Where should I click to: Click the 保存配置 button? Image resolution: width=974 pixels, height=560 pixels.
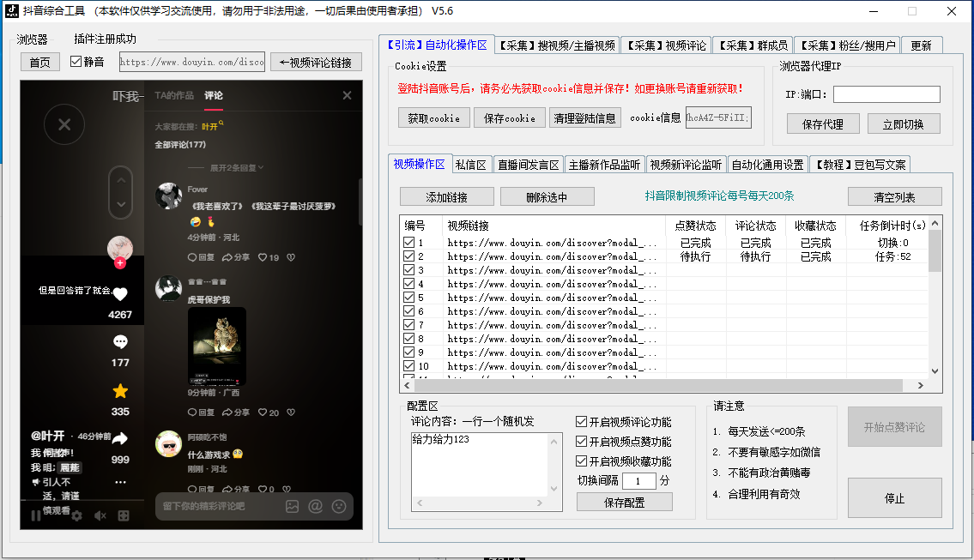pos(624,503)
